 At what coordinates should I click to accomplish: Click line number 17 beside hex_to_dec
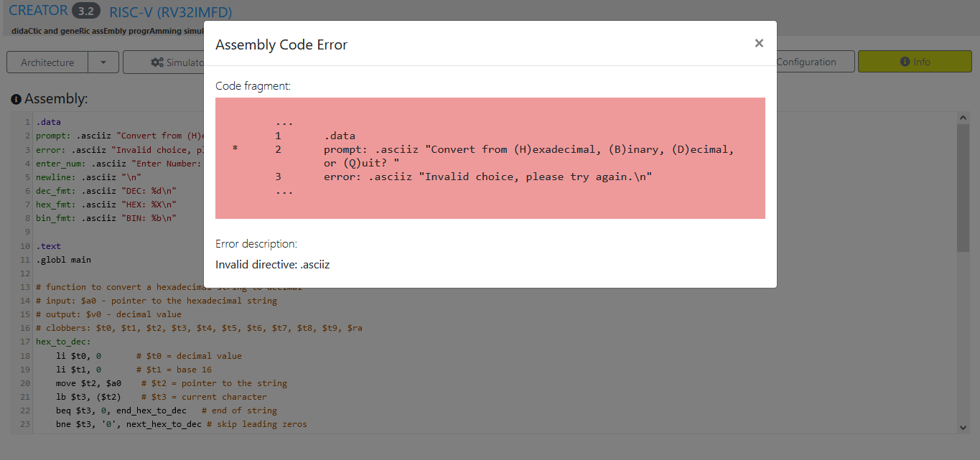24,342
